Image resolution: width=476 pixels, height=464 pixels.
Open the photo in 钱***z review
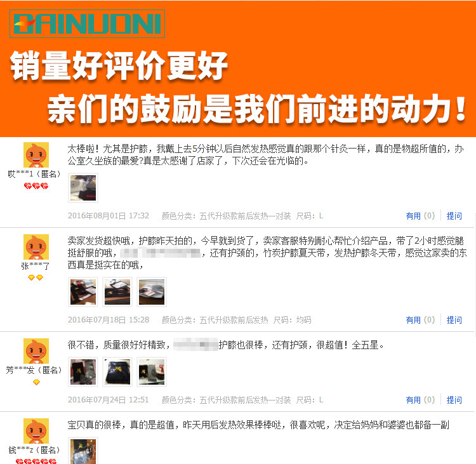83,451
